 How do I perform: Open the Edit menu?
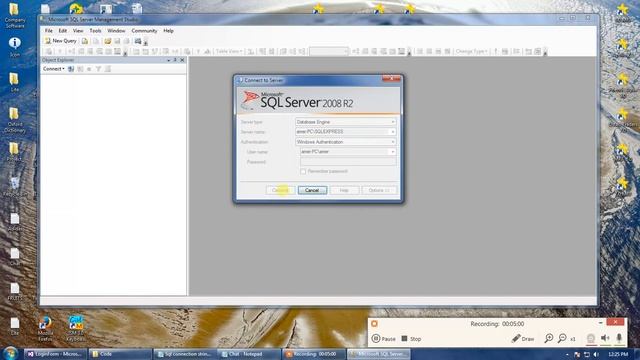click(x=62, y=31)
